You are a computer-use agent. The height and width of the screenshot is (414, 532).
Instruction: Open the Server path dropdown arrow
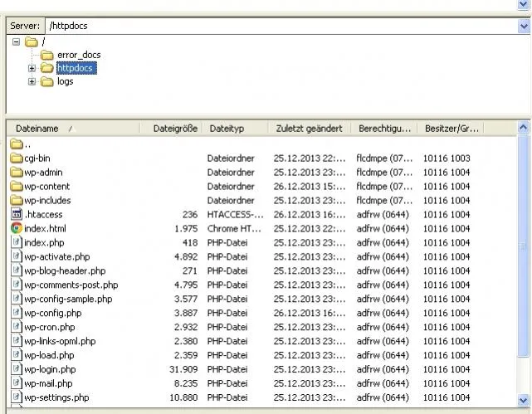524,26
